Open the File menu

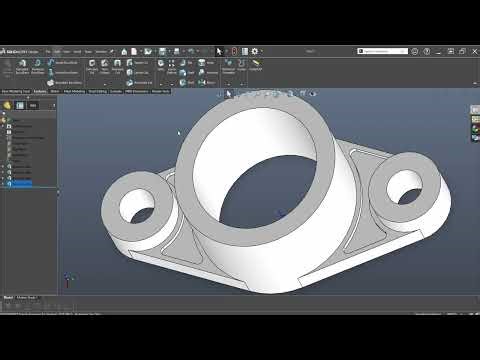[x=48, y=52]
